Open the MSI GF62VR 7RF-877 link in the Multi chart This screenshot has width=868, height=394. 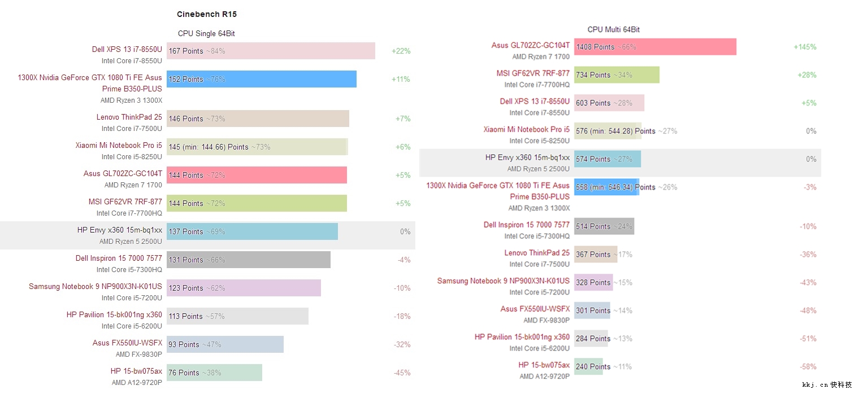(x=533, y=73)
